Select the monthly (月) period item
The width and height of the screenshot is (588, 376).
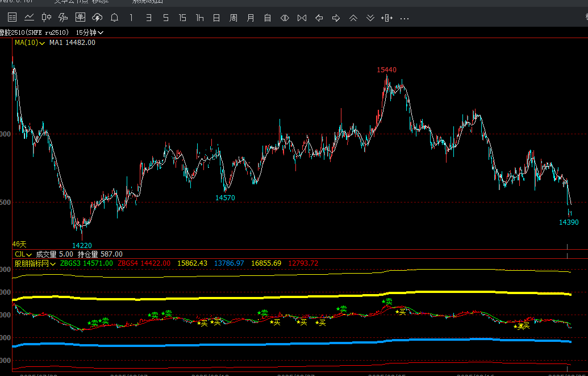(x=251, y=18)
